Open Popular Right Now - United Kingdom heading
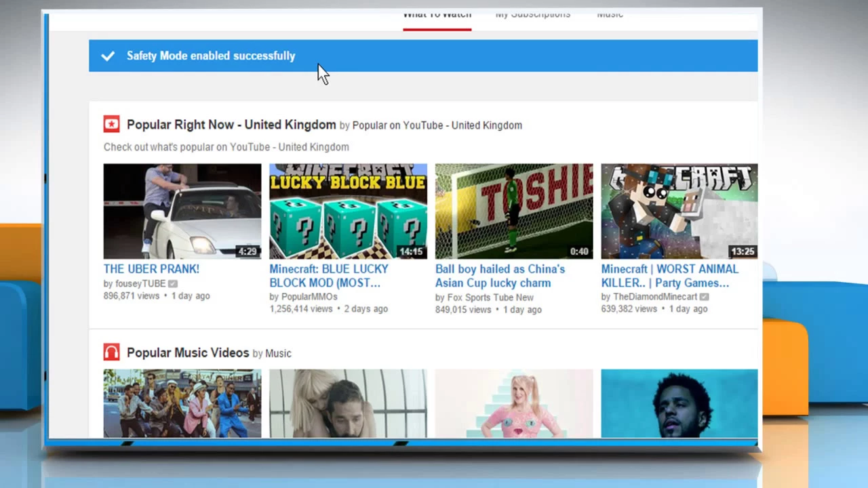The height and width of the screenshot is (488, 868). pos(231,125)
